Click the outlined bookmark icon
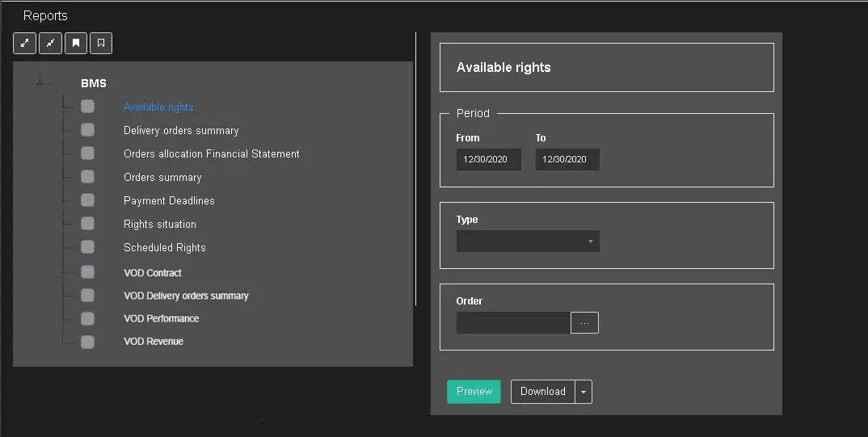The width and height of the screenshot is (868, 437). click(x=101, y=43)
